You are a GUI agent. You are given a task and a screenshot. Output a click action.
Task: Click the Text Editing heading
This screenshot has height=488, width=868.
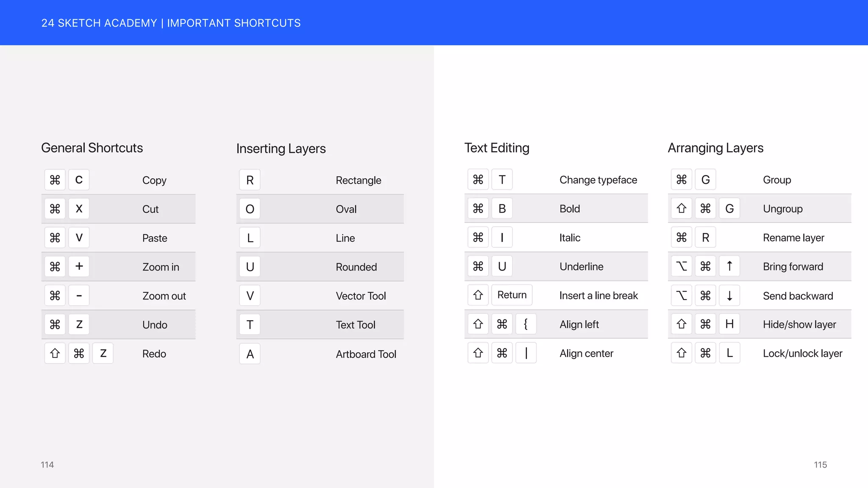click(497, 148)
